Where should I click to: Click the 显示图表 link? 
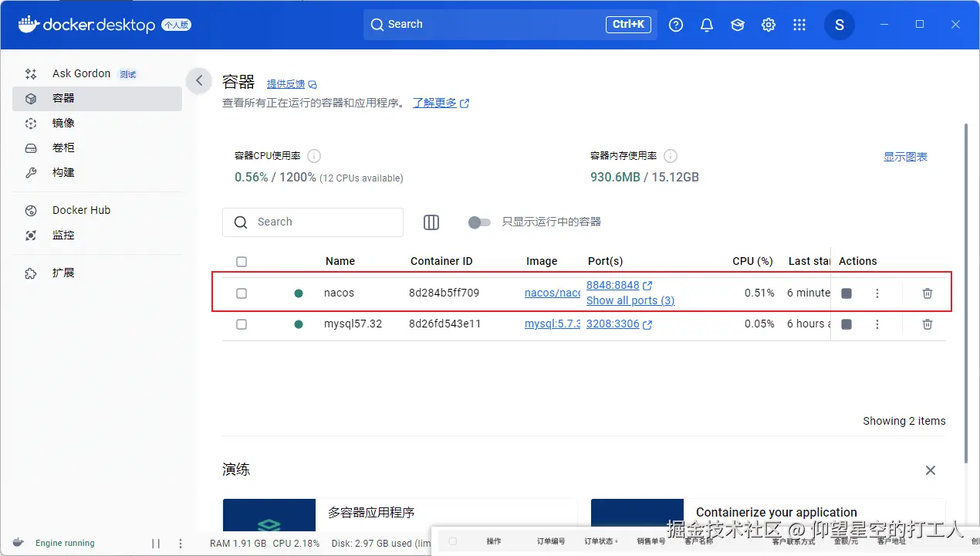(905, 157)
